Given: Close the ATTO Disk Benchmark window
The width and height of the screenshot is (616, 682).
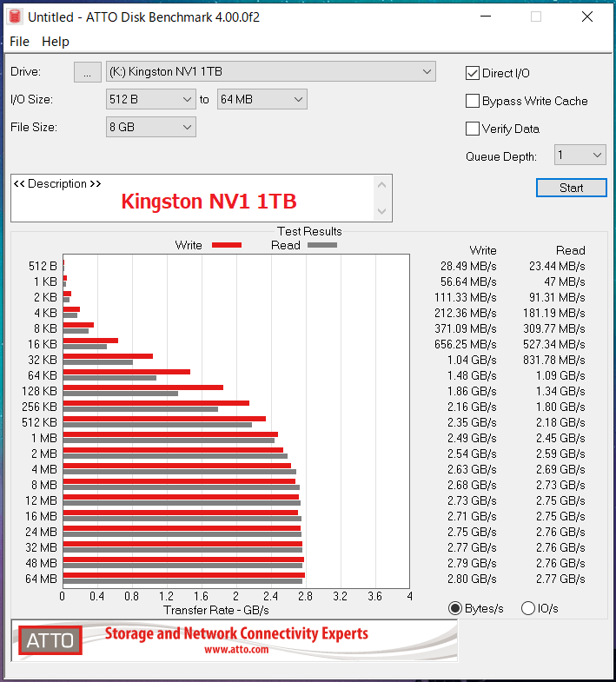Looking at the screenshot, I should (588, 17).
